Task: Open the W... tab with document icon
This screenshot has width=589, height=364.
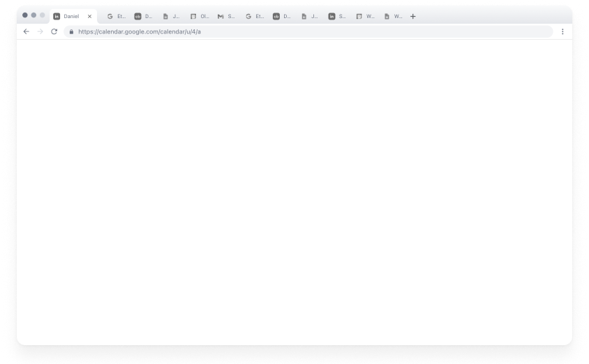Action: pos(393,16)
